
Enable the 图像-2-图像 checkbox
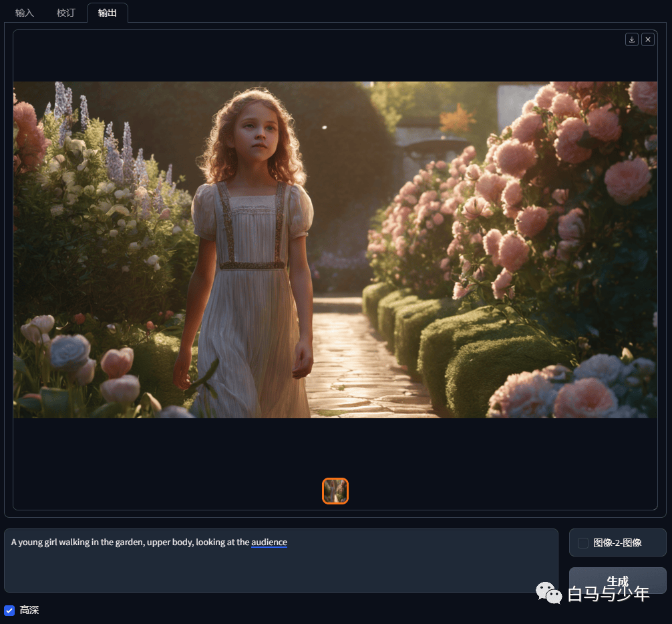coord(583,543)
